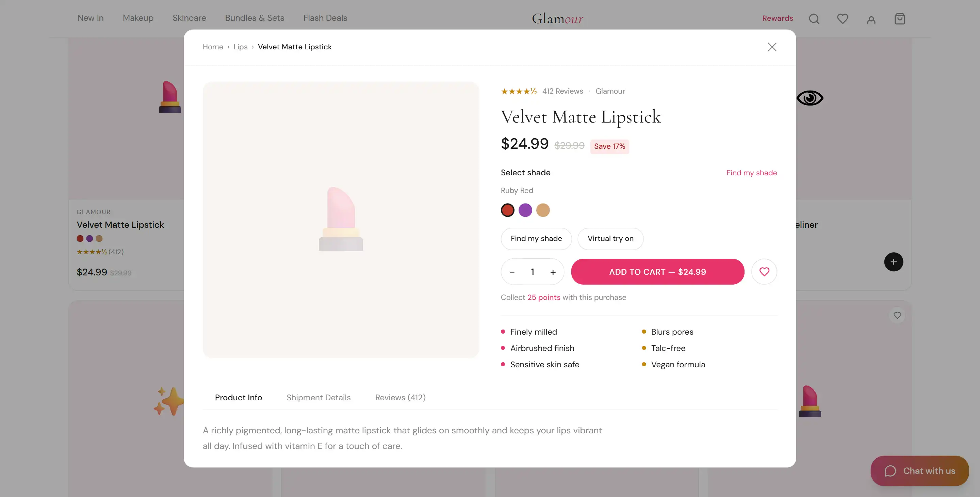The image size is (980, 497).
Task: Open the shopping bag icon
Action: [899, 19]
